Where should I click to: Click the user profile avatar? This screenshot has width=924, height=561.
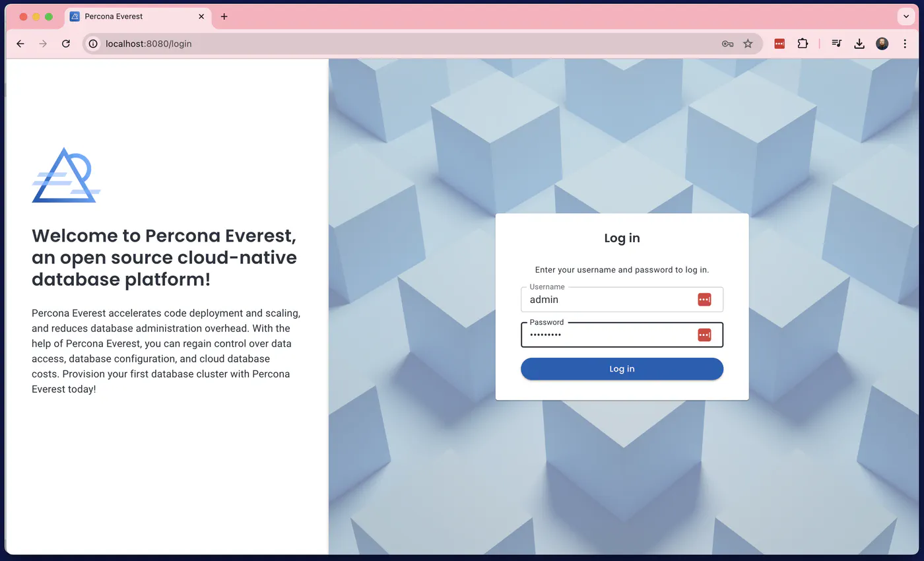click(x=882, y=44)
